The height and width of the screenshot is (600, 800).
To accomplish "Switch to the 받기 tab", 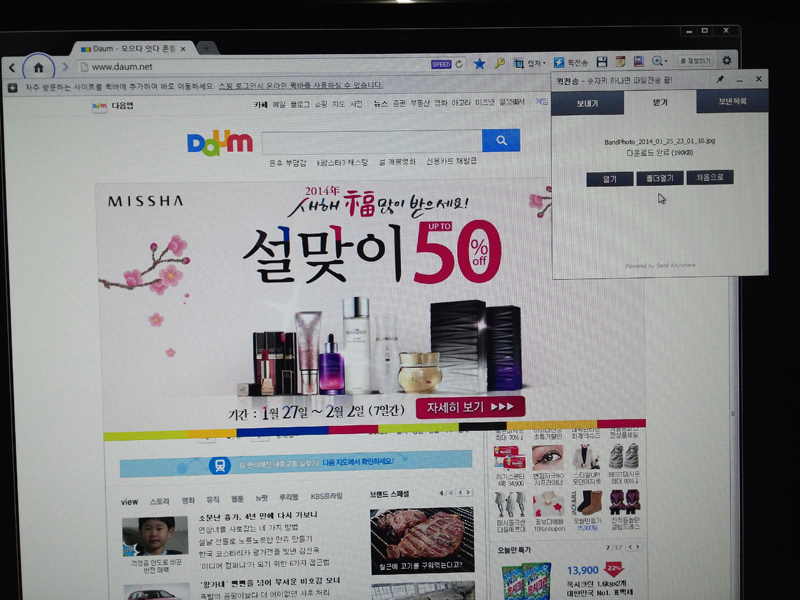I will pos(660,103).
